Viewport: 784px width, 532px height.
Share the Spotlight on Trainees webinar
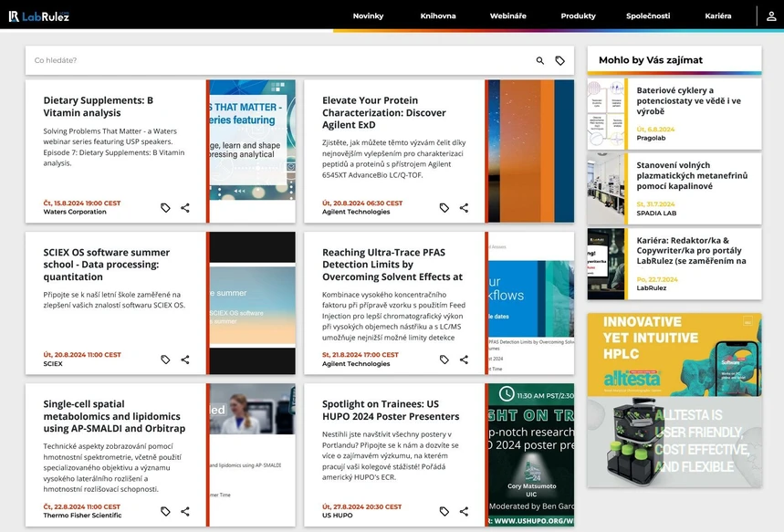tap(464, 511)
